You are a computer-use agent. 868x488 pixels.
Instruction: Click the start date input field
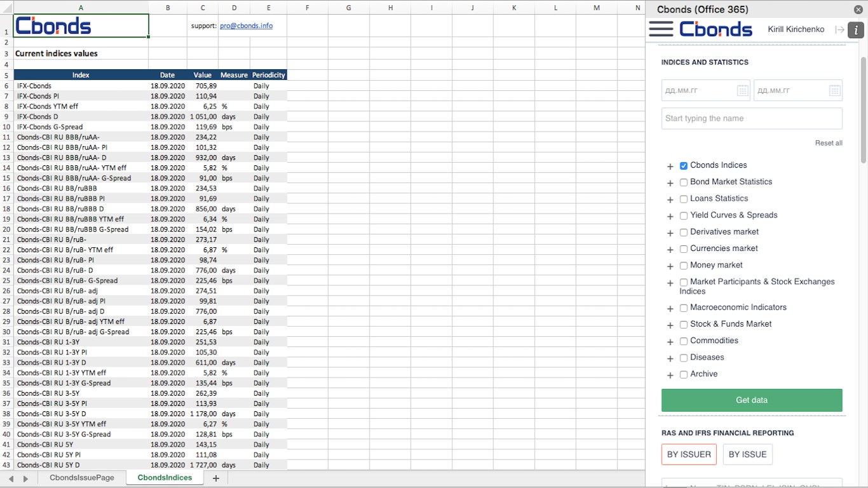click(705, 91)
